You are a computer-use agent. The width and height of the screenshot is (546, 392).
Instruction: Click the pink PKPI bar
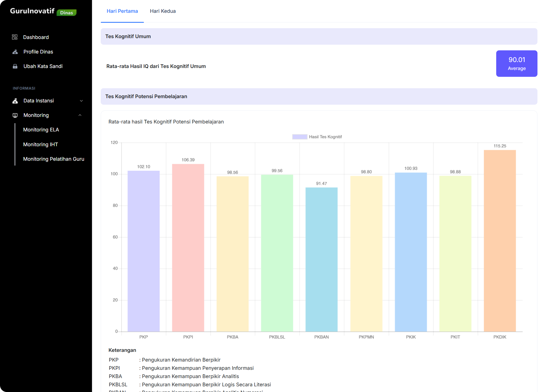click(188, 247)
